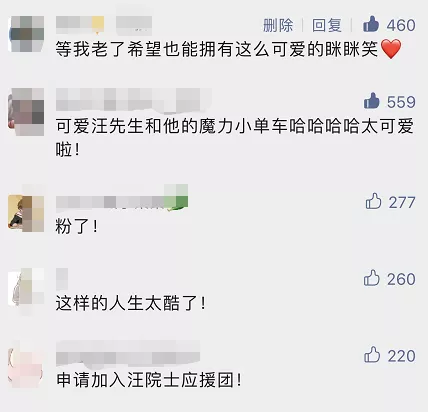The height and width of the screenshot is (412, 428).
Task: Select the blurred username above '可爱汪先生' comment
Action: pos(133,99)
